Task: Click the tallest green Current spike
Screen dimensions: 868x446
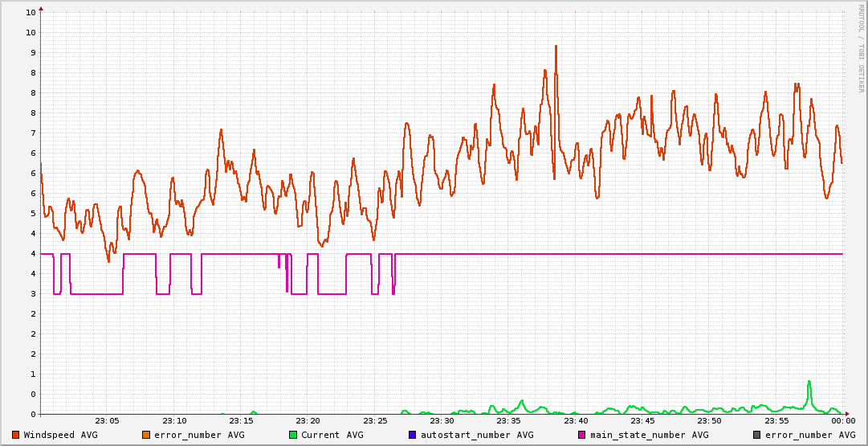Action: click(809, 383)
